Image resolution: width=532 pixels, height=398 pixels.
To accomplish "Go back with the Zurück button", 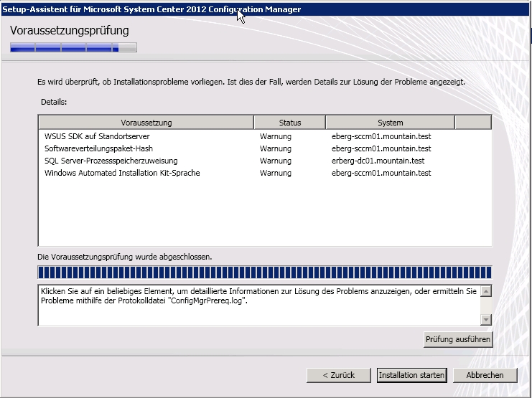I will click(x=339, y=375).
